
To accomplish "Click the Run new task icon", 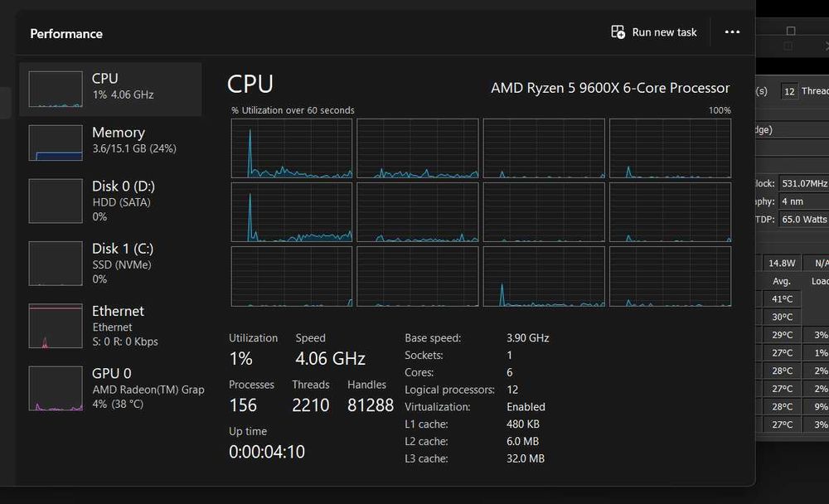I will tap(618, 32).
